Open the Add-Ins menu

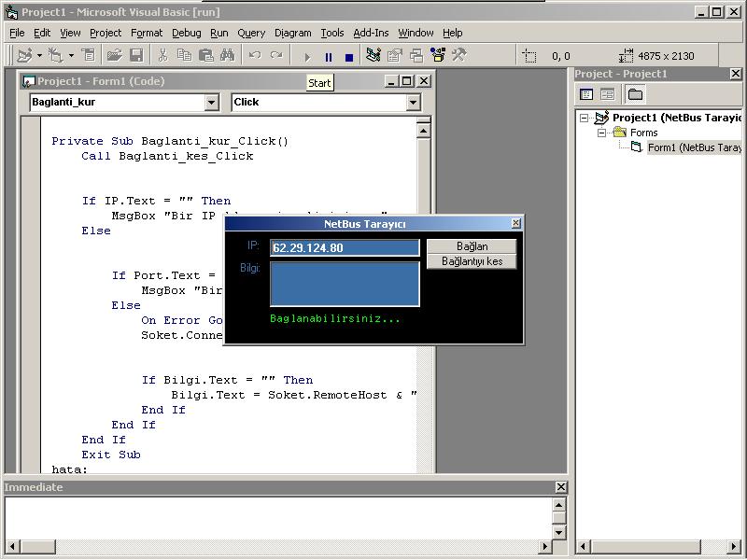click(x=371, y=33)
